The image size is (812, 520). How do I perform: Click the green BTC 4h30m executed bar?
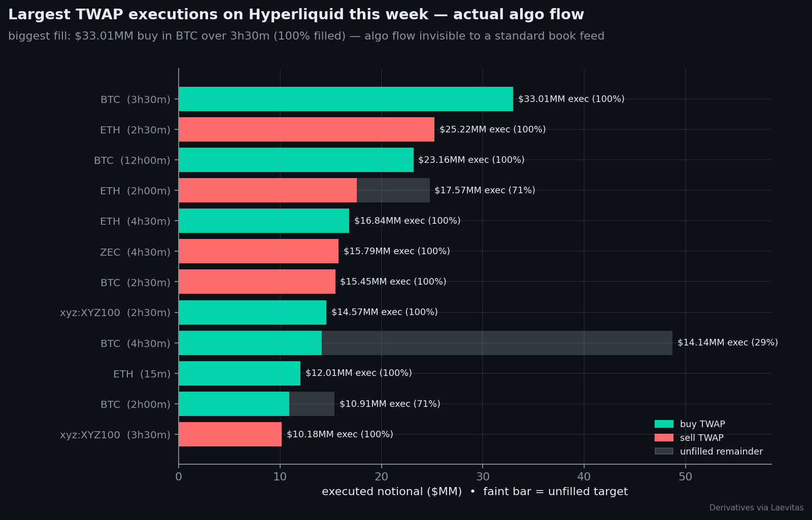point(250,343)
